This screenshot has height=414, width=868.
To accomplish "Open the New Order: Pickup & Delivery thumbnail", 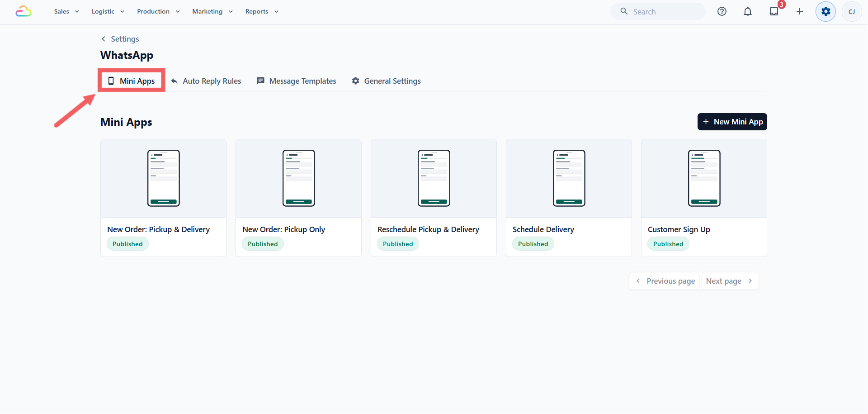I will (164, 178).
